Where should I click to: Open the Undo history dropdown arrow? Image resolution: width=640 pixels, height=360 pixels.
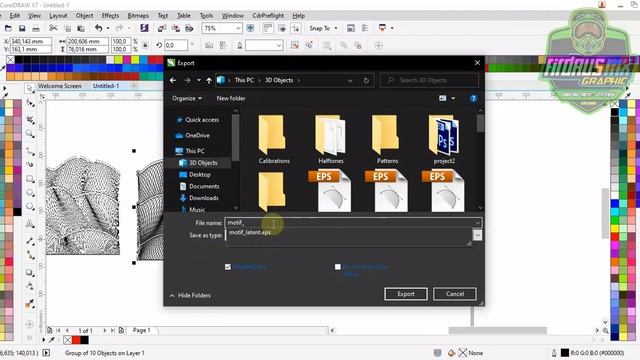108,28
